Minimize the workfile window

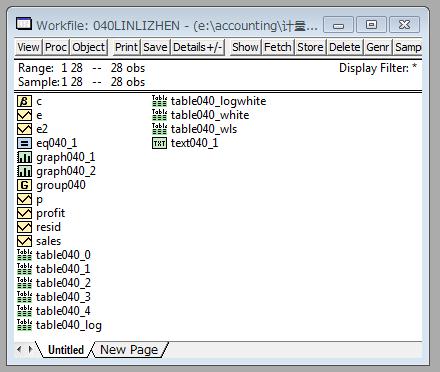[x=338, y=25]
